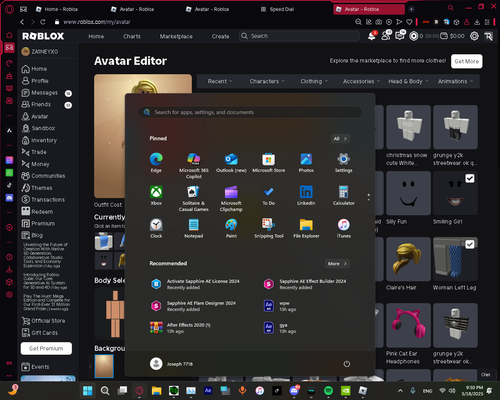
Task: Open To Do pinned app
Action: click(269, 196)
